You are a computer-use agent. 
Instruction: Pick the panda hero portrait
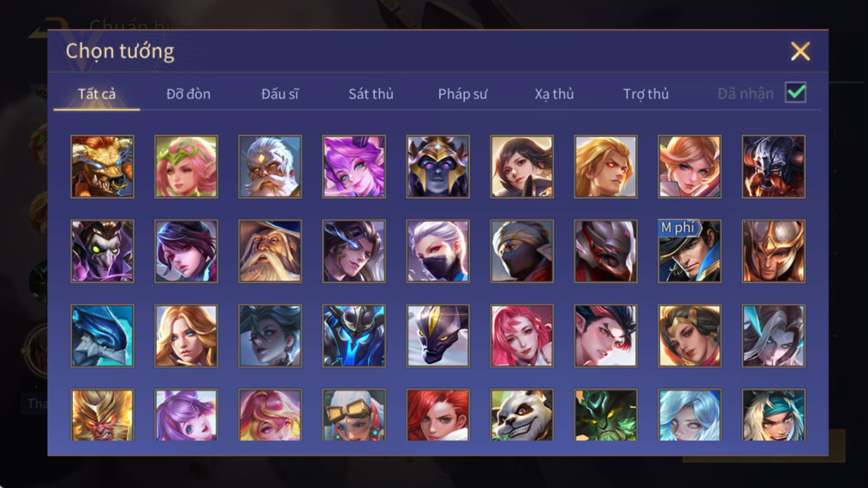[522, 415]
